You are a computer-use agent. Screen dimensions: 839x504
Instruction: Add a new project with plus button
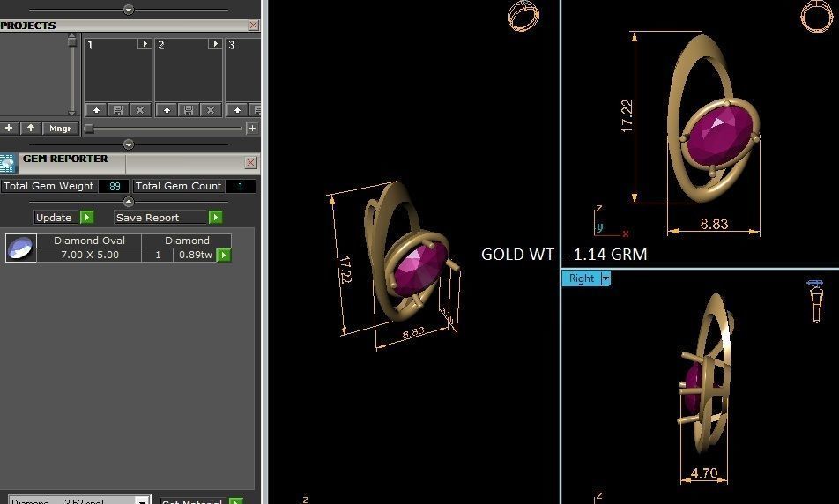click(x=9, y=128)
